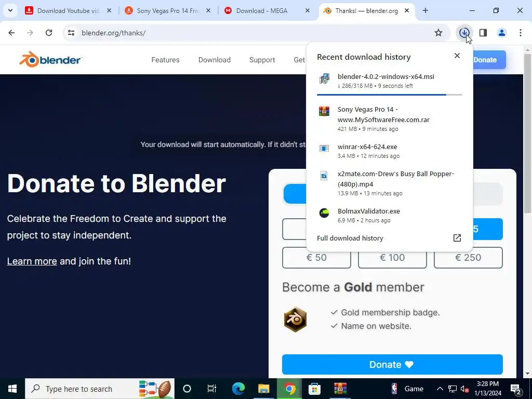532x399 pixels.
Task: Switch to Sony Vegas Pro 14 tab
Action: click(168, 11)
